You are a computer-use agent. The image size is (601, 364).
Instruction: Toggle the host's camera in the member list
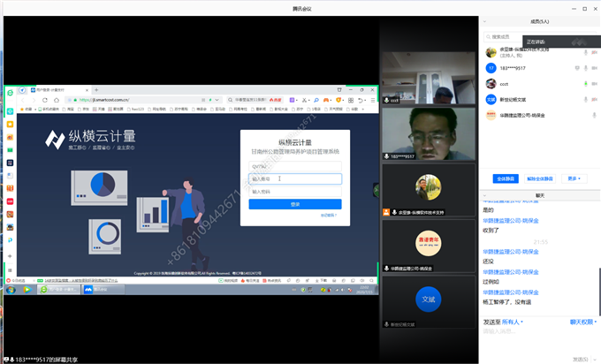[x=595, y=52]
